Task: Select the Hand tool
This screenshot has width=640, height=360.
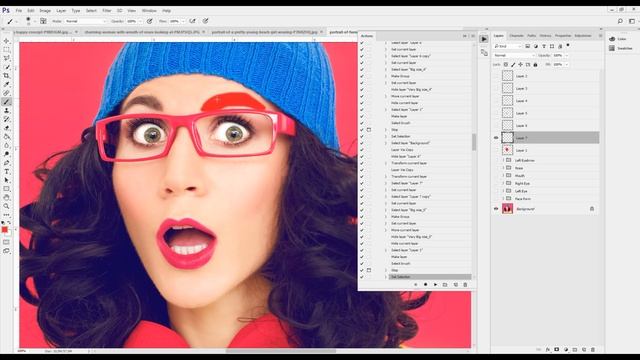Action: (6, 198)
